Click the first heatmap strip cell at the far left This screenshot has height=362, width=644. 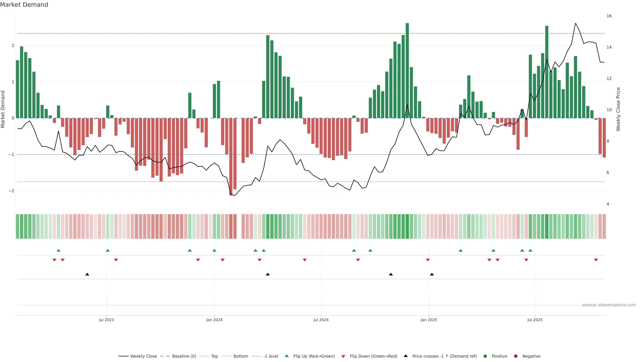pos(17,226)
